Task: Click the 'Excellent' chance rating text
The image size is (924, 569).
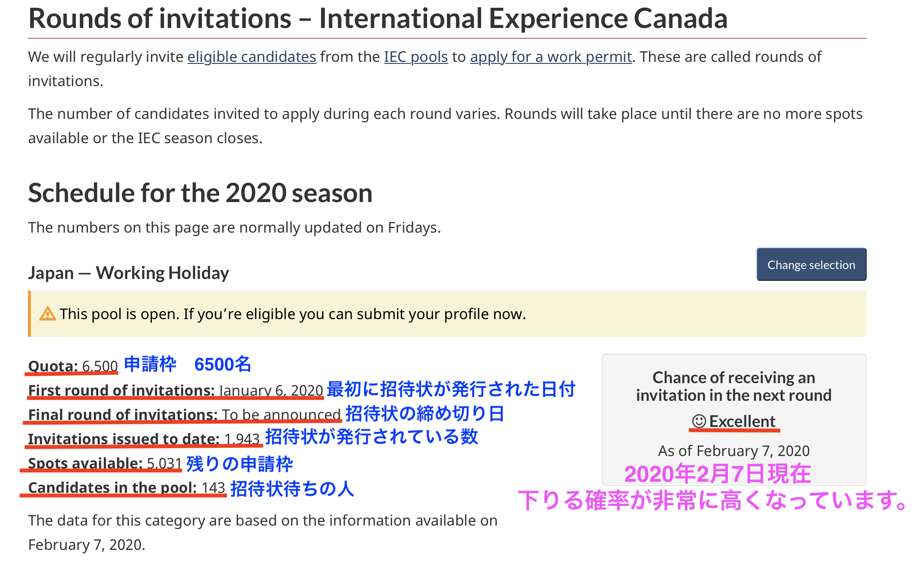Action: (x=742, y=421)
